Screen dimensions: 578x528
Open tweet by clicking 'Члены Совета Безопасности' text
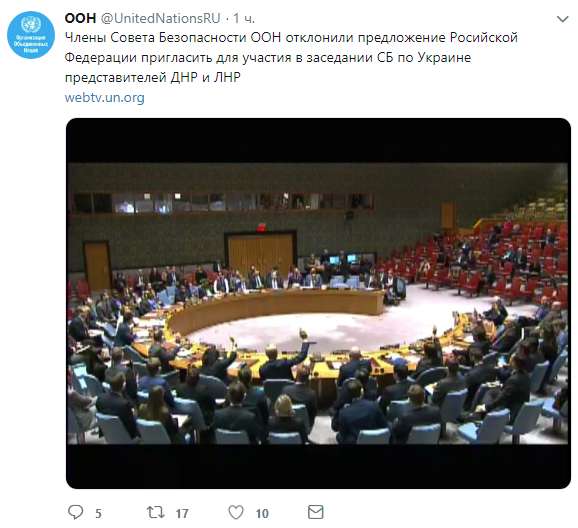point(156,38)
